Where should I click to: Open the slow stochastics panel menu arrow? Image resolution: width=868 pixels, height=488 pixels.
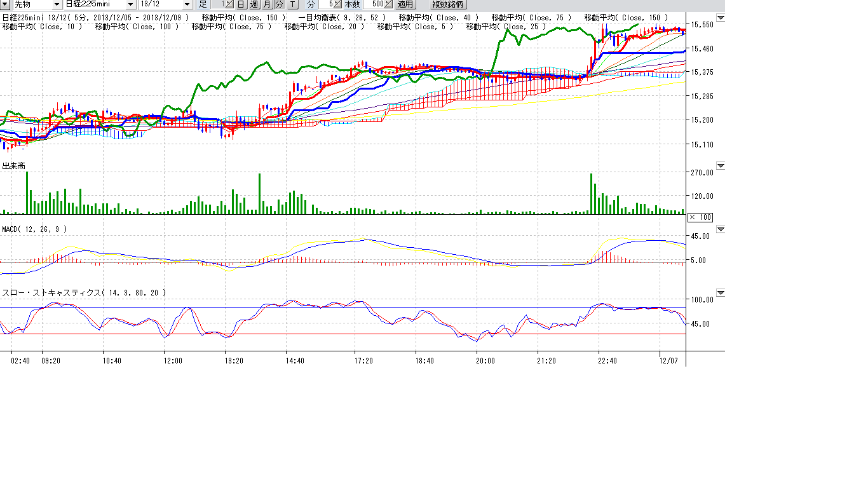720,292
